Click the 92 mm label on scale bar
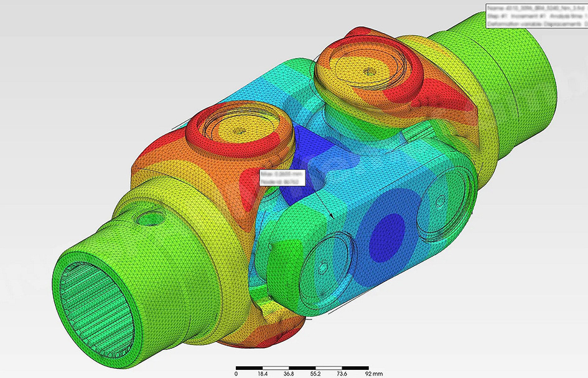 pos(373,374)
